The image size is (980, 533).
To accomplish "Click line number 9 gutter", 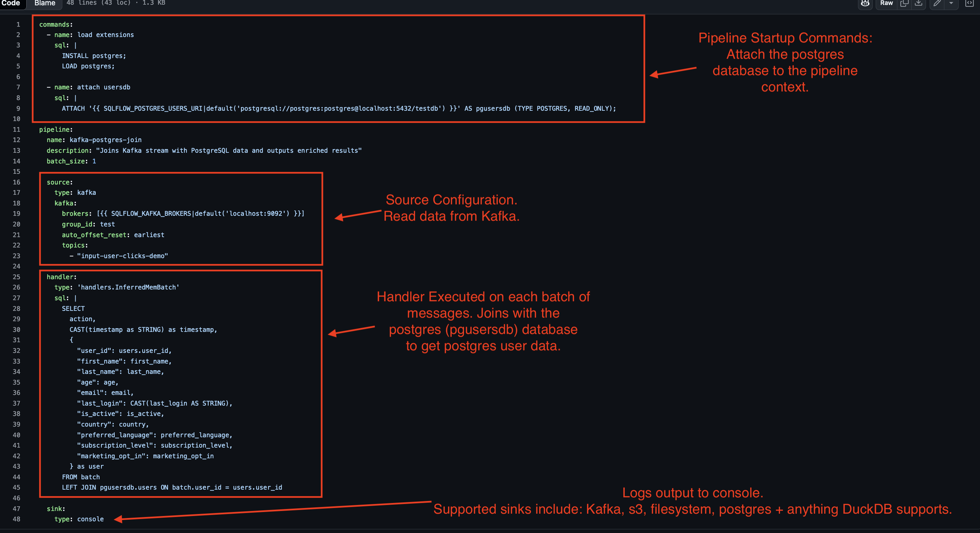I will tap(18, 108).
